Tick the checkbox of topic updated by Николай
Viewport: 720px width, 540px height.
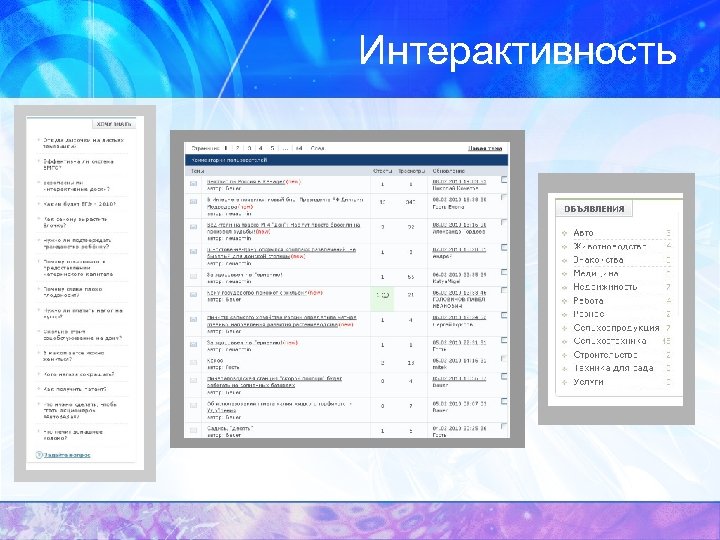(x=504, y=180)
